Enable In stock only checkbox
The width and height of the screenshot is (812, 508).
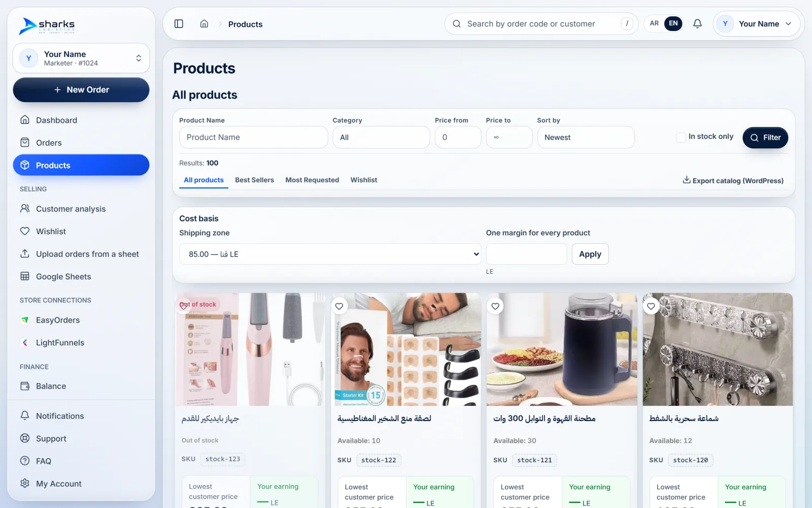click(681, 137)
